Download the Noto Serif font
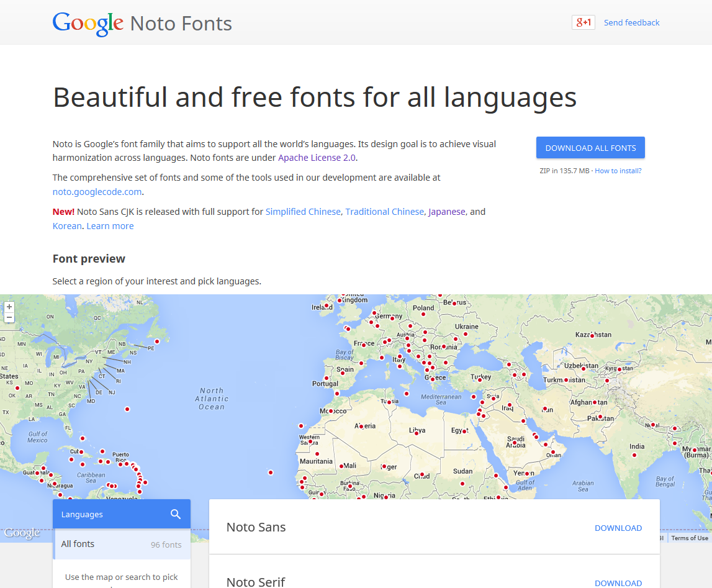 click(618, 583)
